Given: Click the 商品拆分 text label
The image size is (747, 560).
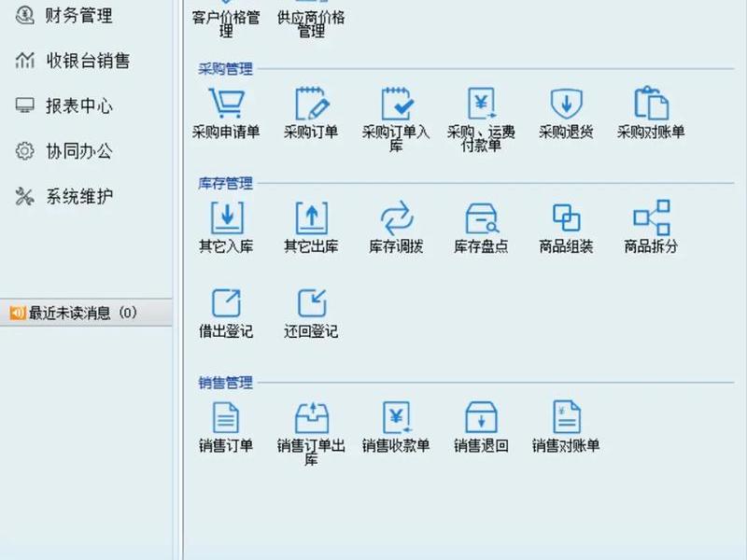Looking at the screenshot, I should (651, 246).
